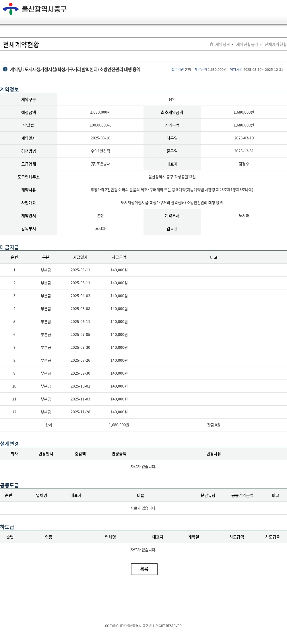Screen dimensions: 287x644
Task: Click the 지급금액 column header in 대금지급
Action: (x=119, y=257)
